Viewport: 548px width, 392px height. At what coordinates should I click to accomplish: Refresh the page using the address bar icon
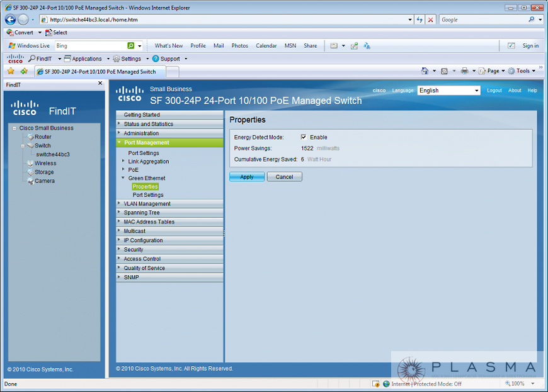pyautogui.click(x=420, y=20)
